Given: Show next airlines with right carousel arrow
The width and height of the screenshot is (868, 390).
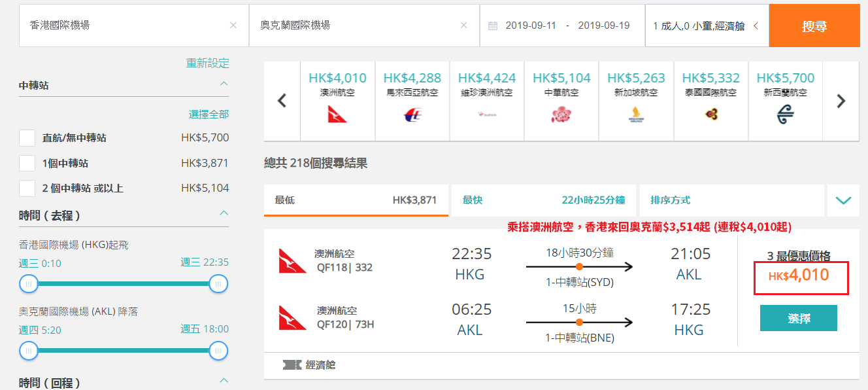Looking at the screenshot, I should pyautogui.click(x=841, y=101).
